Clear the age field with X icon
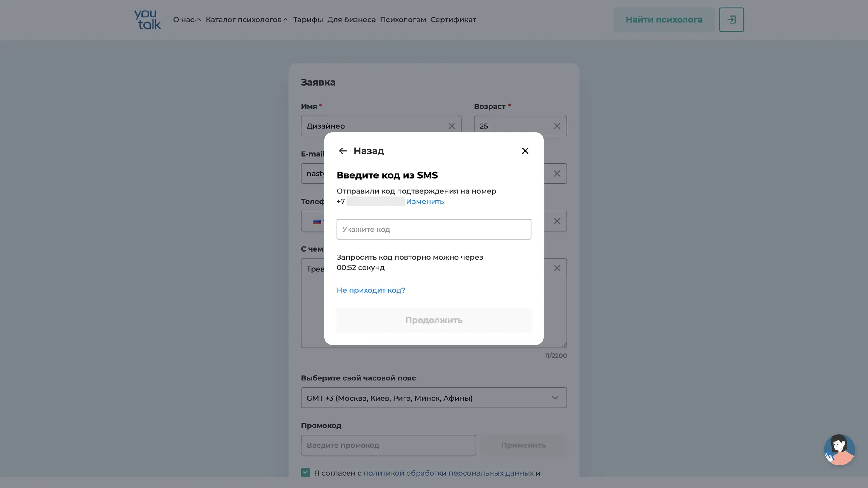 [x=557, y=126]
